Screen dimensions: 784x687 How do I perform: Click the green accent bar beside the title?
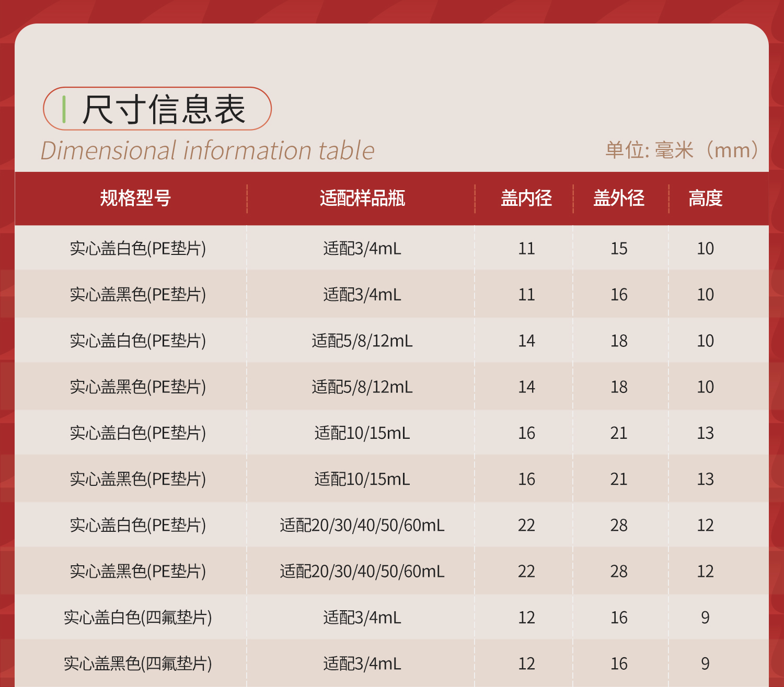(x=64, y=110)
